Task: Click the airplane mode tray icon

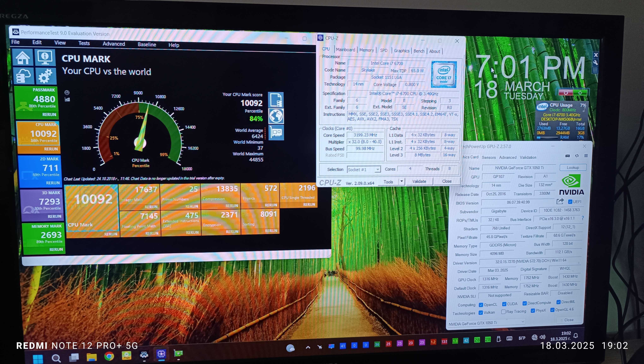Action: tap(319, 347)
